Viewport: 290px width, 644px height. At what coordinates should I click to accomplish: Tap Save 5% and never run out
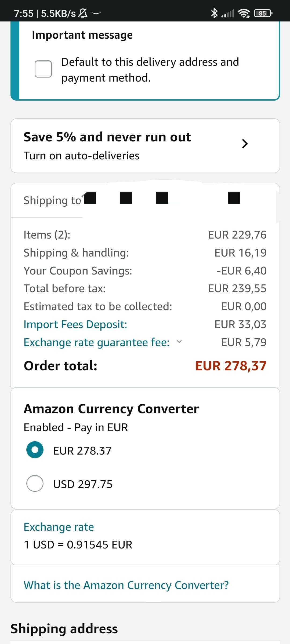click(107, 137)
